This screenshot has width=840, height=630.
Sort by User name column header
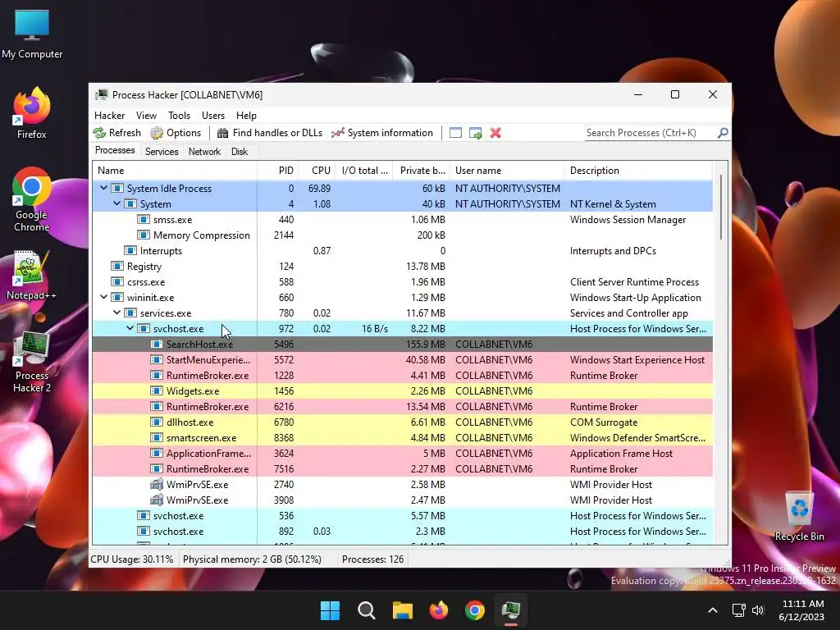click(507, 171)
